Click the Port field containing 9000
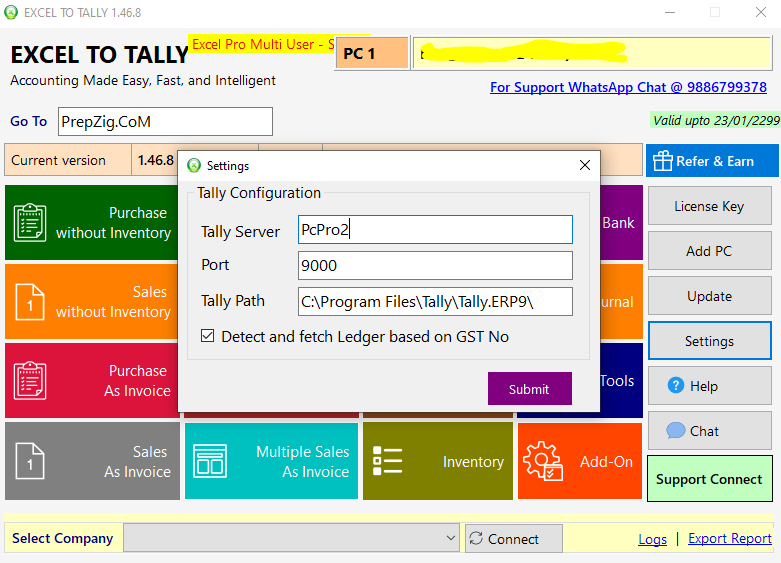The image size is (781, 563). tap(435, 265)
